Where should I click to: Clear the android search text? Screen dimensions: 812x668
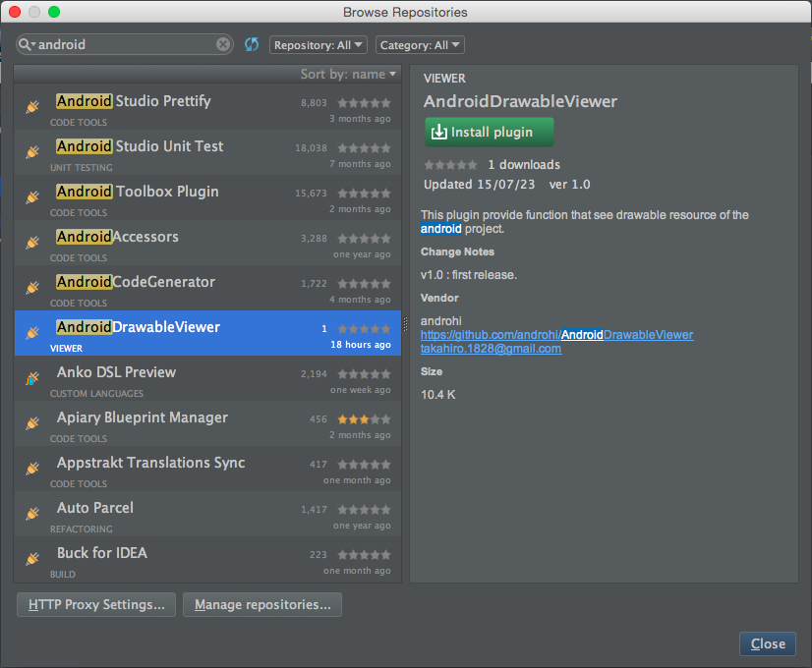tap(223, 44)
